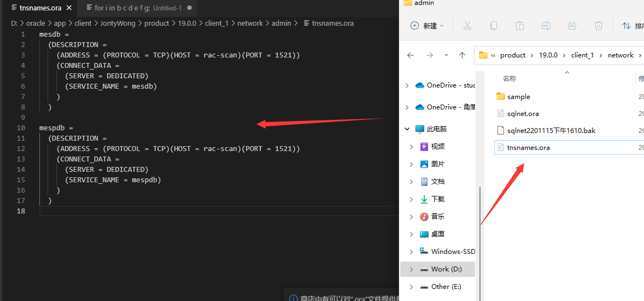
Task: Switch to the Untitled-1 editor tab
Action: pos(137,8)
